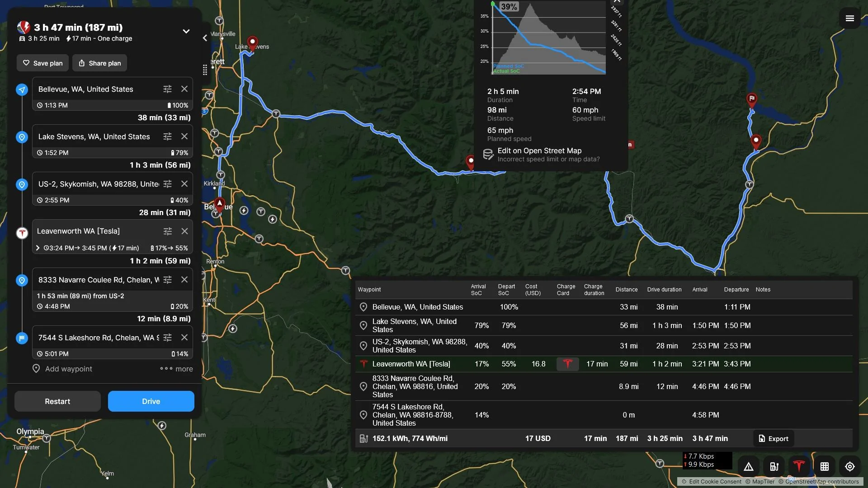Open settings for 7544 S Lakeshore Rd destination

click(167, 338)
